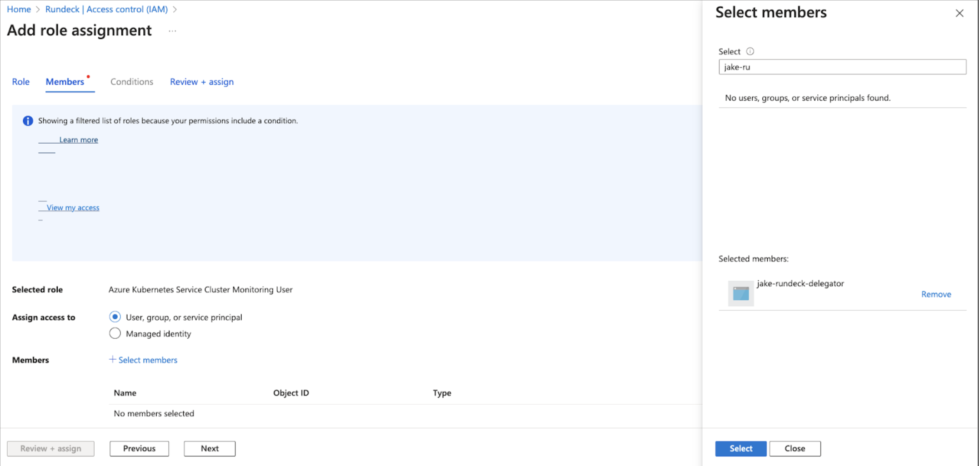Choose the Managed identity radio option
The width and height of the screenshot is (980, 466).
(115, 333)
